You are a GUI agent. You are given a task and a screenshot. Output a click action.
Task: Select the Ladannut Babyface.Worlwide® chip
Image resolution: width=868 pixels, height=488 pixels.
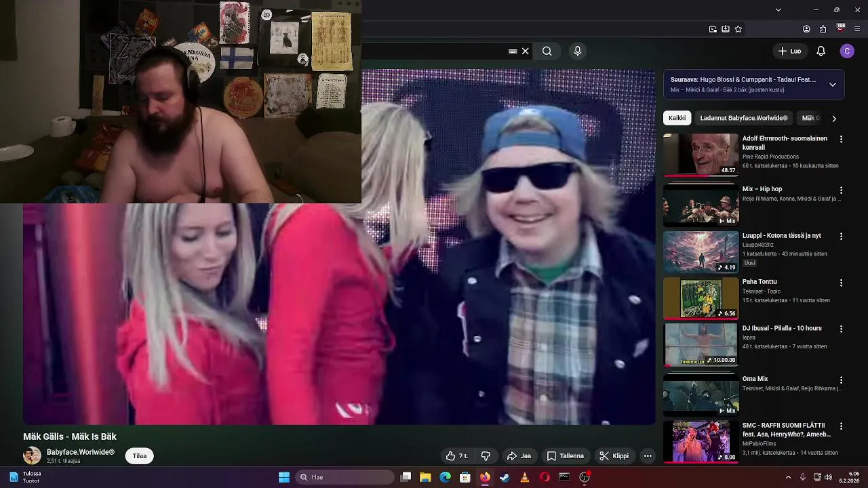pos(744,118)
